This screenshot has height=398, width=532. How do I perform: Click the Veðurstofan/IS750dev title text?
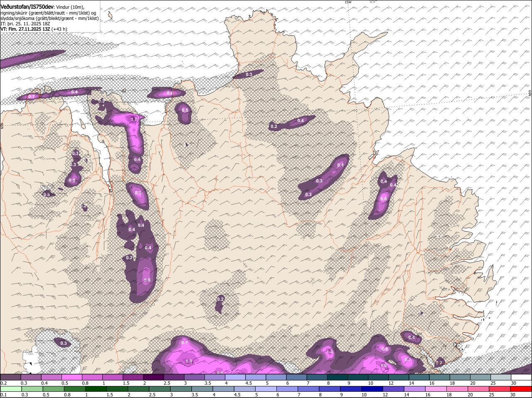(27, 7)
